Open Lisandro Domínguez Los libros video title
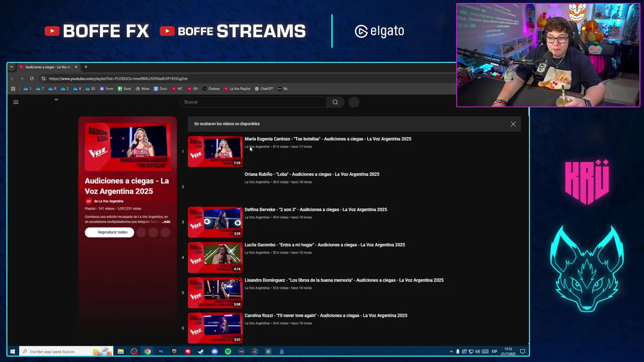Screen dimensions: 644x362 coord(344,281)
